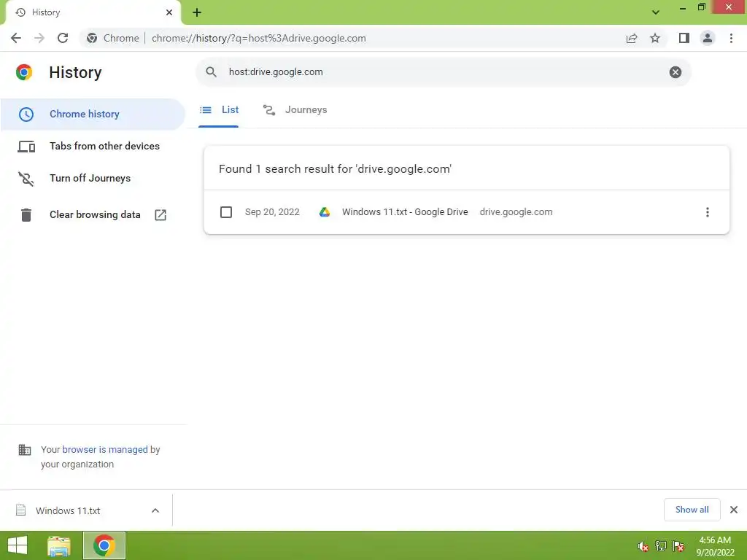Open the Windows 11.txt - Google Drive entry

coord(405,212)
